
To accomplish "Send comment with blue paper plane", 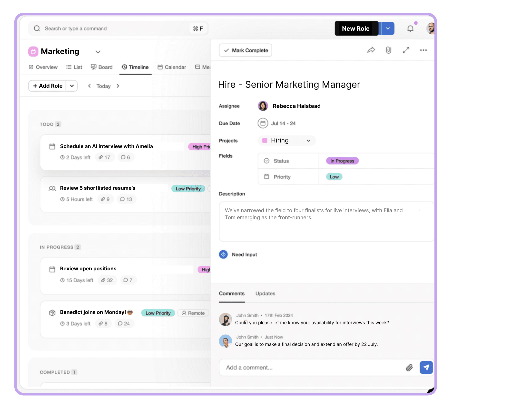I will click(x=426, y=367).
